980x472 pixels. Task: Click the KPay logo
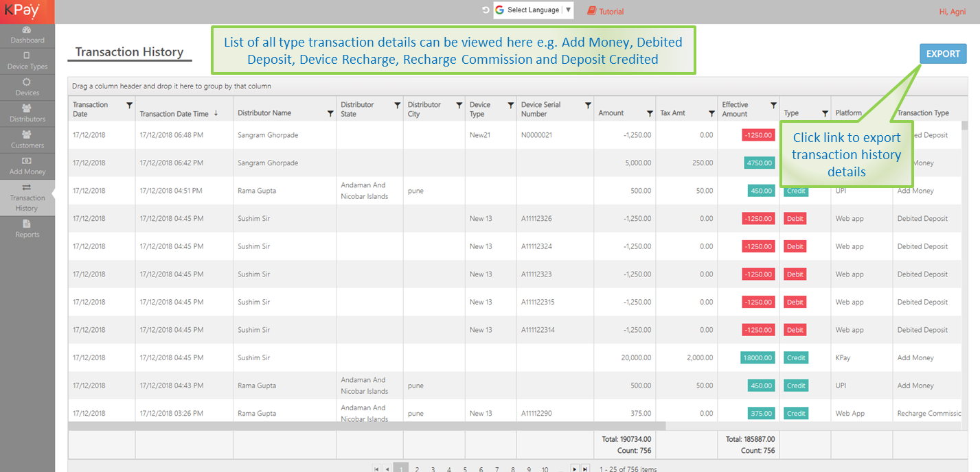pos(22,11)
